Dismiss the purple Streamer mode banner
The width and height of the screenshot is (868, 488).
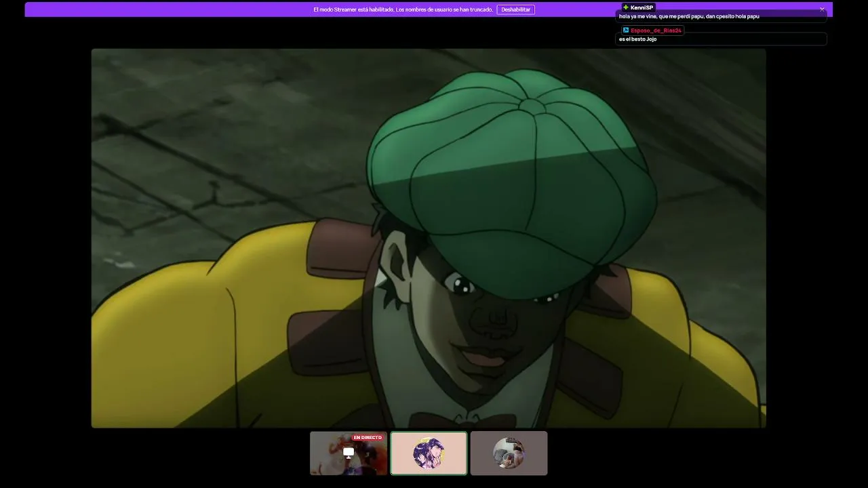tap(822, 9)
